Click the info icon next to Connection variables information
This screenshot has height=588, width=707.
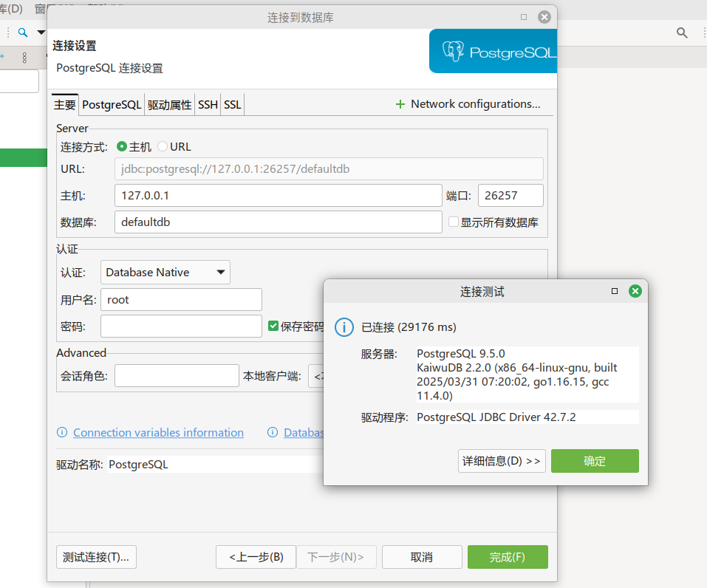pyautogui.click(x=62, y=432)
